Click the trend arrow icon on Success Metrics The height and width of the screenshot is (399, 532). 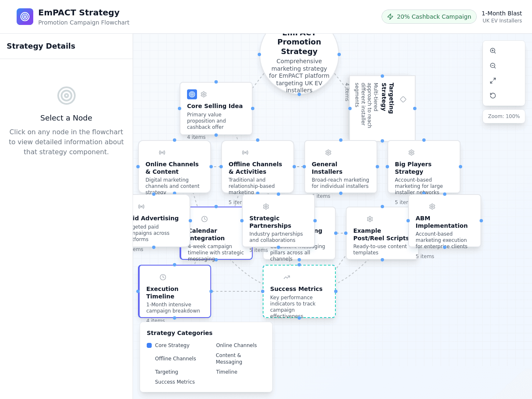click(x=287, y=277)
